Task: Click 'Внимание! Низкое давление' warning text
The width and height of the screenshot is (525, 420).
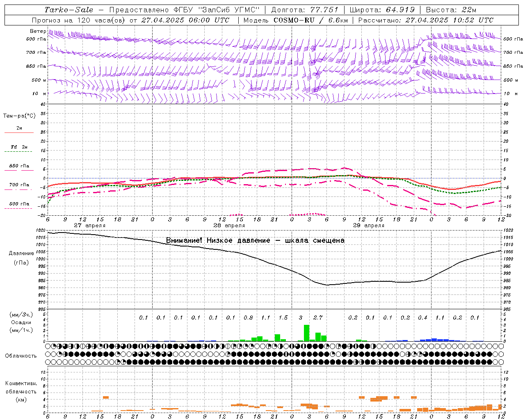Action: coord(218,240)
